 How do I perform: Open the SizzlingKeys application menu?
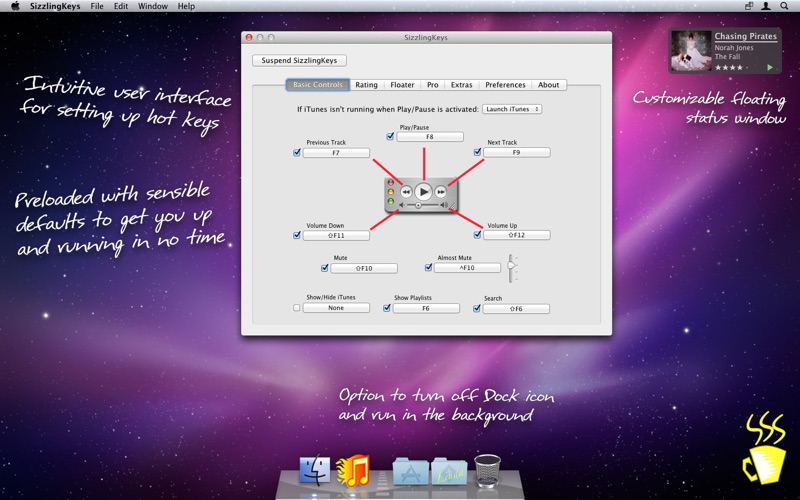point(55,6)
